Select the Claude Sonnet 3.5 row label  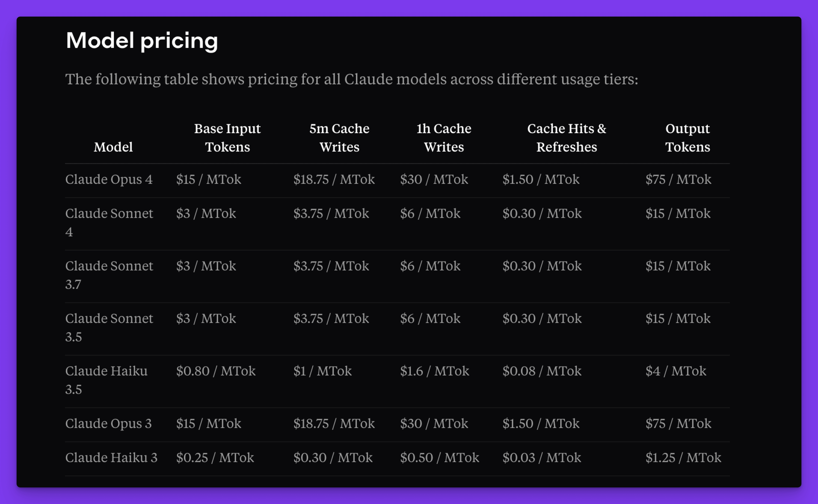[x=109, y=327]
